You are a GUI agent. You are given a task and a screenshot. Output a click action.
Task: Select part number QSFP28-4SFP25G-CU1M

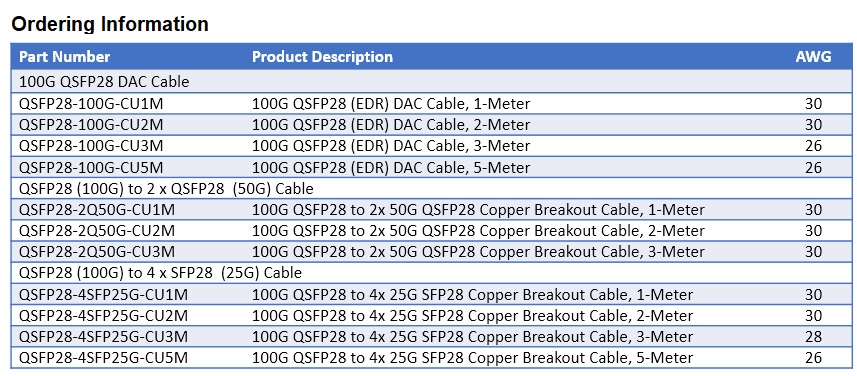[103, 295]
